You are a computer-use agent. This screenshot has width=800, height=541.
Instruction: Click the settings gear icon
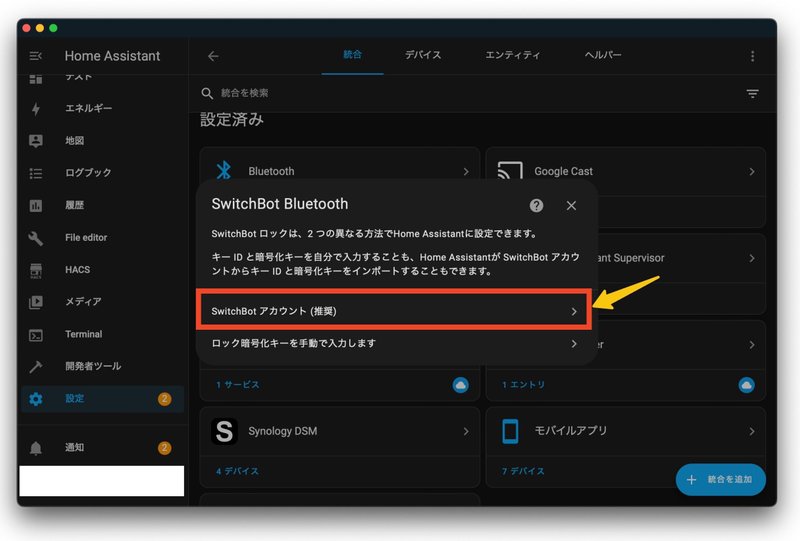36,399
